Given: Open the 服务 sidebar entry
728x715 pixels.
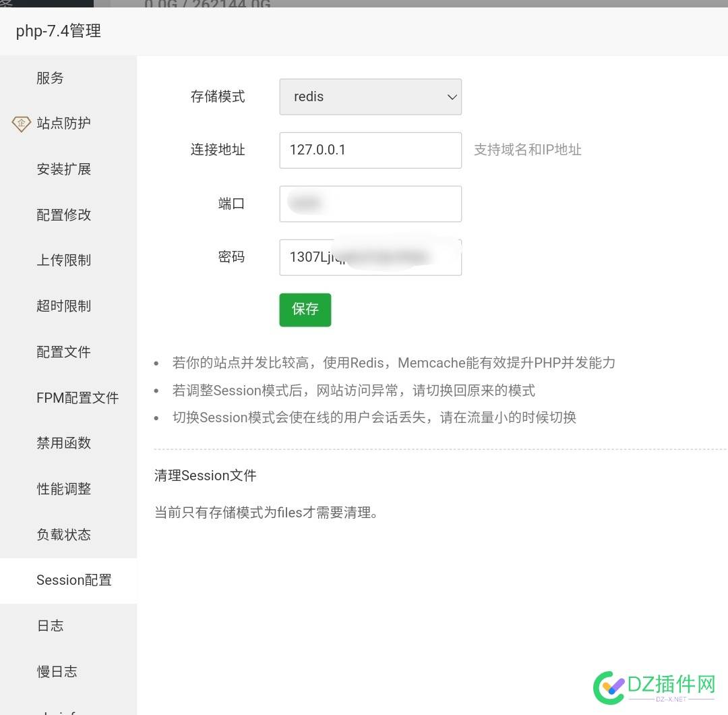Looking at the screenshot, I should click(x=50, y=78).
